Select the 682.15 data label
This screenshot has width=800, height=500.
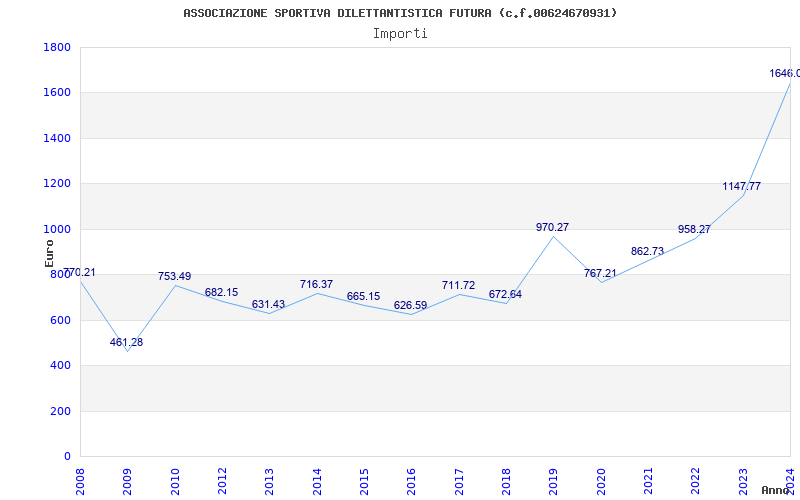pos(221,292)
